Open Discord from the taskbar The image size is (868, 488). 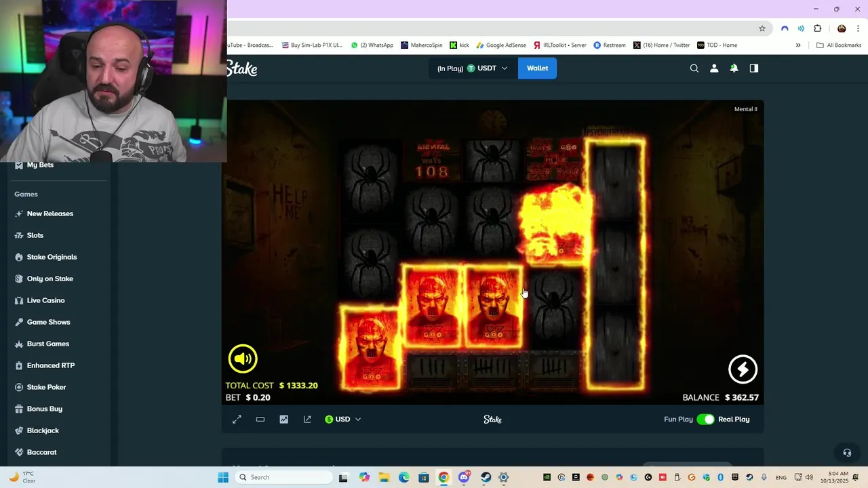pyautogui.click(x=465, y=477)
